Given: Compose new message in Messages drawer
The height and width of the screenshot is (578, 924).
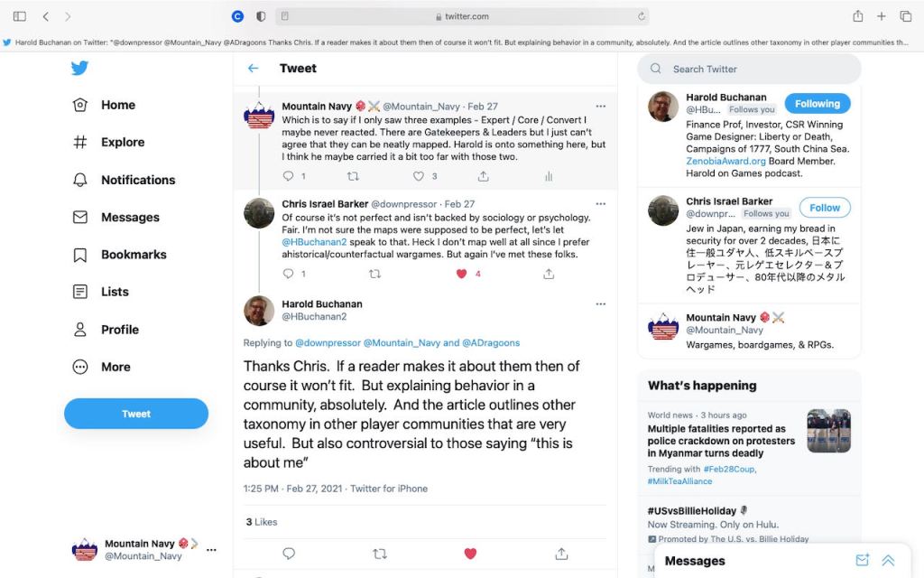Looking at the screenshot, I should (862, 560).
